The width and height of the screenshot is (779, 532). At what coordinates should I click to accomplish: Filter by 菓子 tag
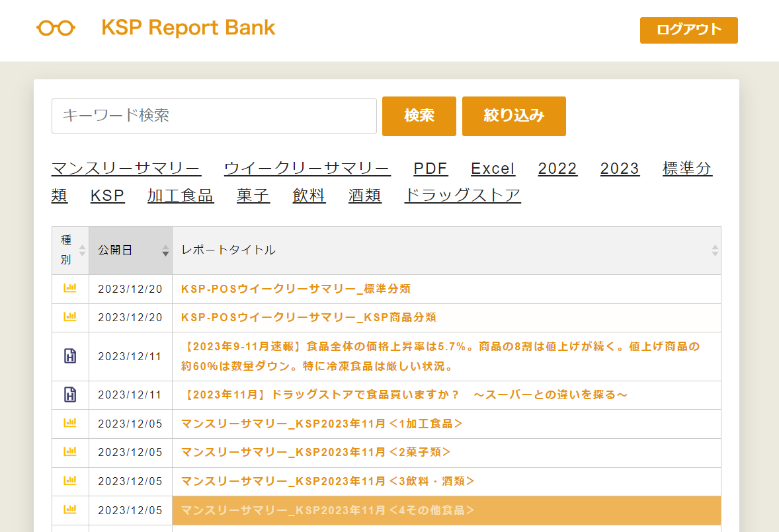click(x=253, y=196)
